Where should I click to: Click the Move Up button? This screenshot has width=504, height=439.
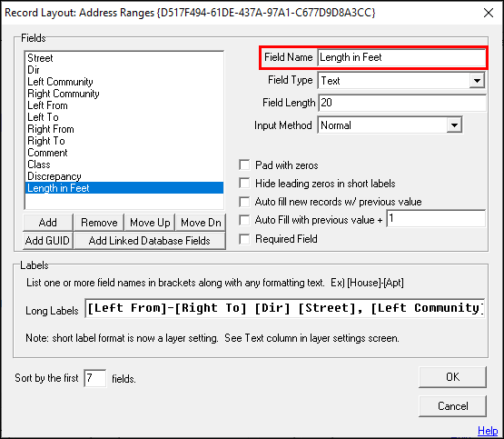click(150, 223)
